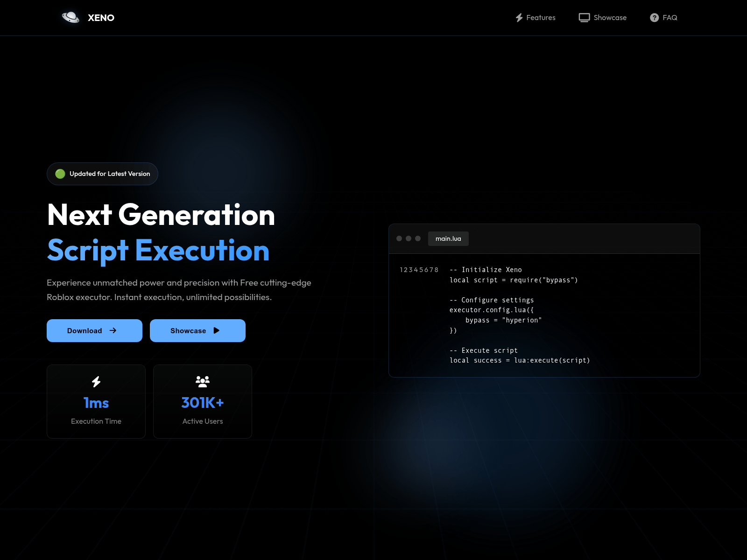Click the green status dot in the badge
The width and height of the screenshot is (747, 560).
[60, 174]
